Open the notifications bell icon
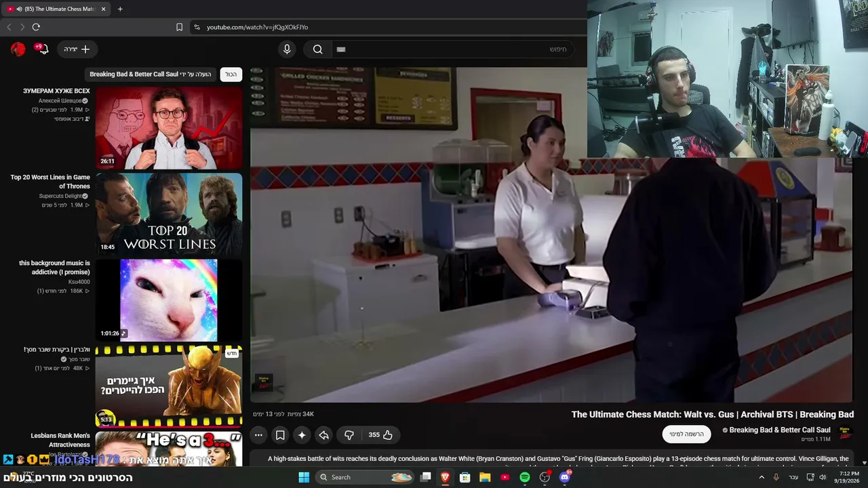Image resolution: width=868 pixels, height=488 pixels. pyautogui.click(x=42, y=49)
